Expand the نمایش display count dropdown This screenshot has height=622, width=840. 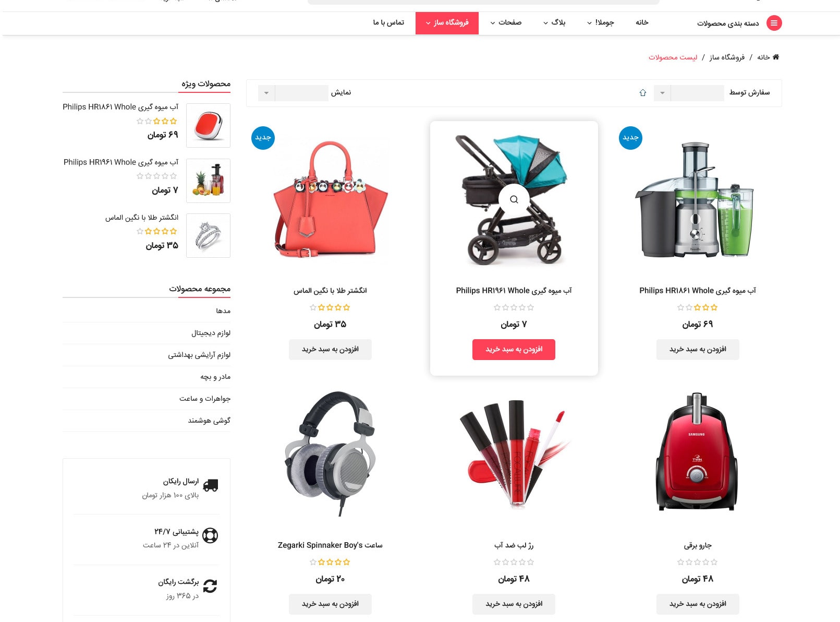coord(293,93)
